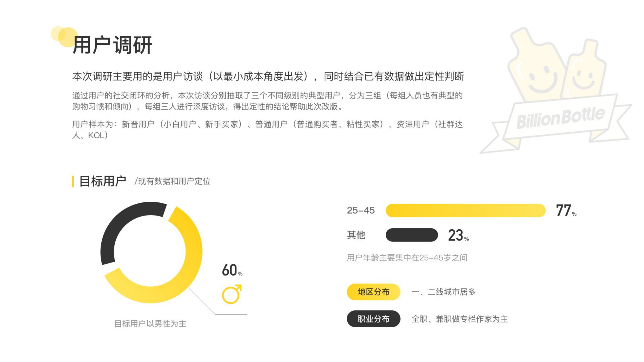The width and height of the screenshot is (644, 362).
Task: Click the dark 其他 percentage bar
Action: [x=412, y=235]
